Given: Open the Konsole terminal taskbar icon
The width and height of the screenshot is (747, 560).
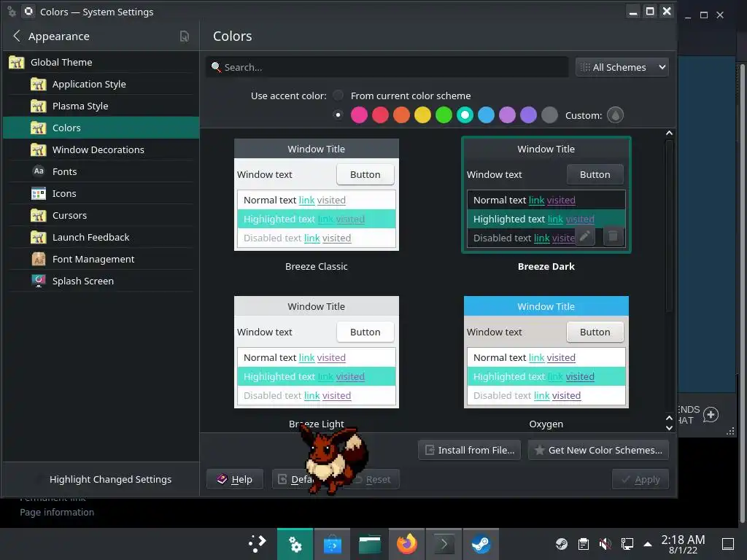Looking at the screenshot, I should pos(444,544).
